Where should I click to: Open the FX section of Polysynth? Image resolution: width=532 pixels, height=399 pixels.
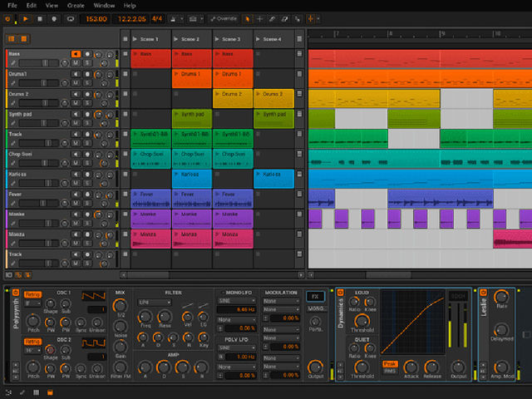315,297
